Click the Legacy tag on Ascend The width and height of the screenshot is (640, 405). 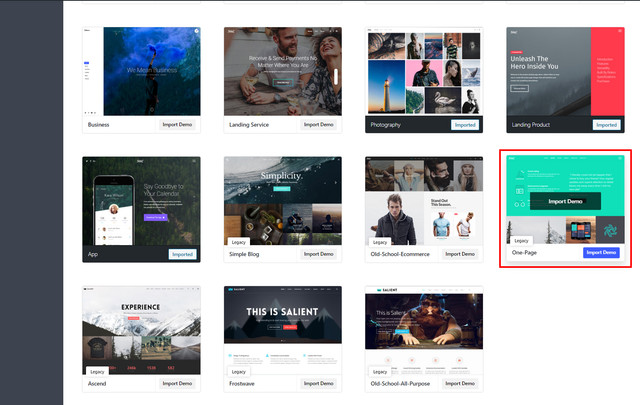(x=97, y=372)
